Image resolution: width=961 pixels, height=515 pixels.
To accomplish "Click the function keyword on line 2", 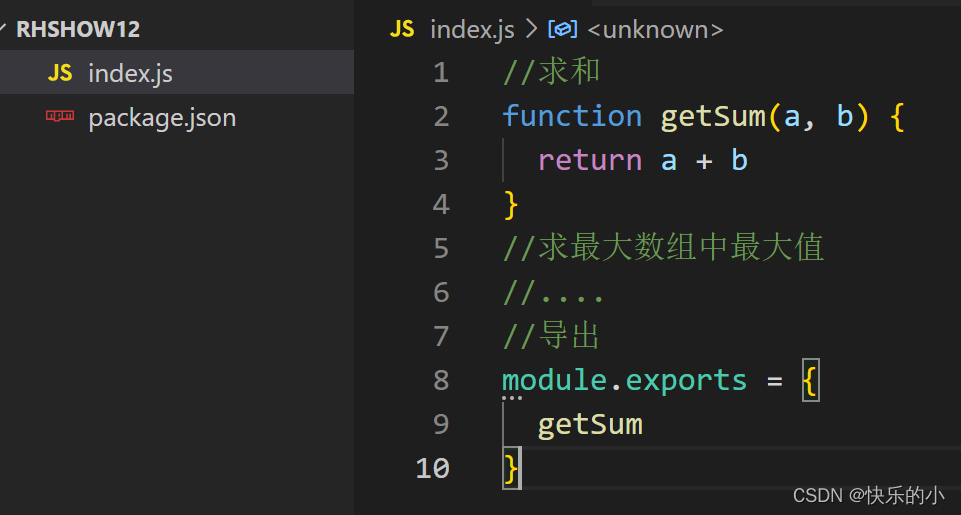I will pyautogui.click(x=572, y=116).
